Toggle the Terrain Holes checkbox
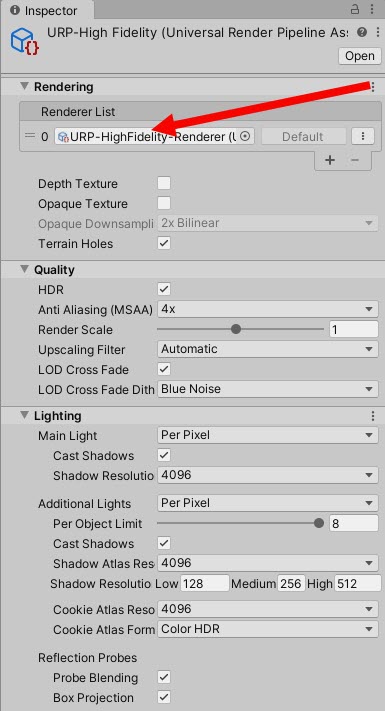Screen dimensions: 385x711 [164, 243]
